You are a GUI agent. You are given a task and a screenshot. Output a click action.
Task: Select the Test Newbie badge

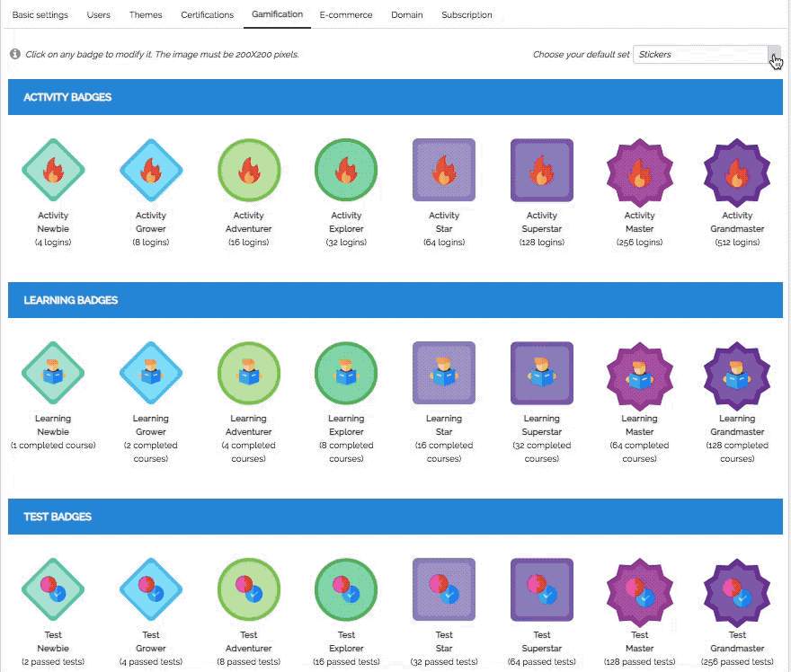53,590
